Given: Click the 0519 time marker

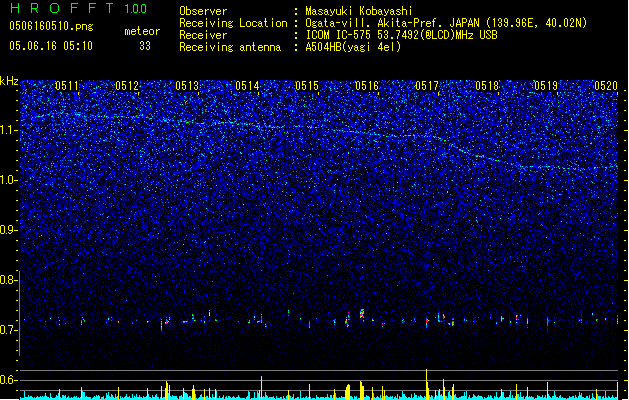Looking at the screenshot, I should click(x=546, y=86).
